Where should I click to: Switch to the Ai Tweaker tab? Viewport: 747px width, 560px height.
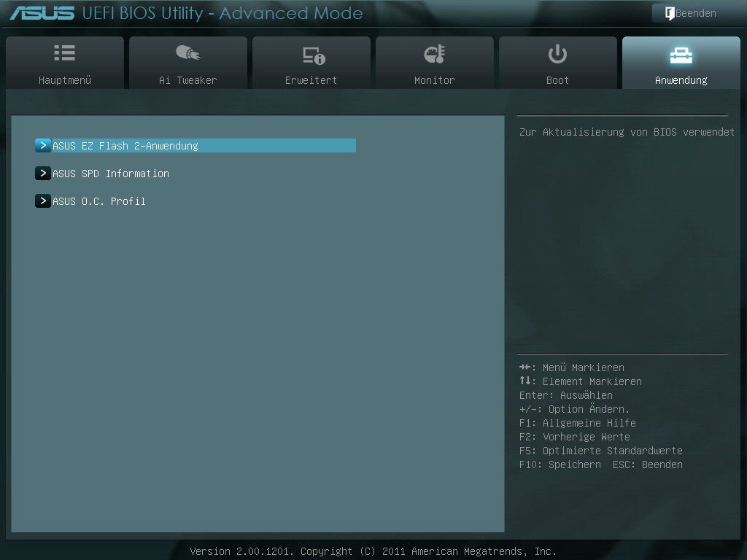pos(188,63)
